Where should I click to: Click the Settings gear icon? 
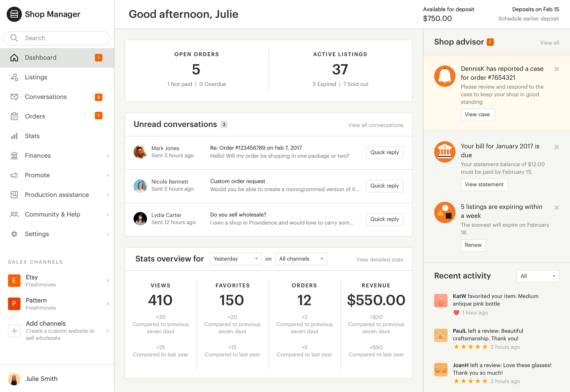point(14,234)
